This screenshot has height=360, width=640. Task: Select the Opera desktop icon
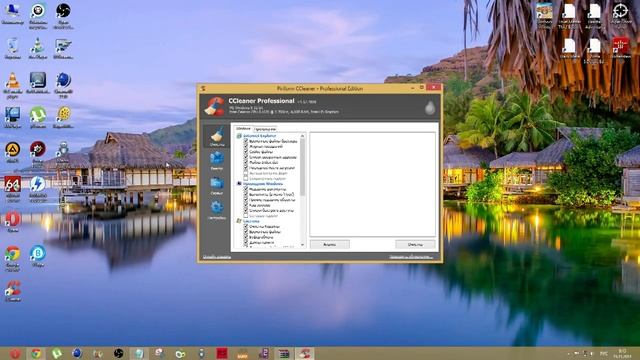13,222
